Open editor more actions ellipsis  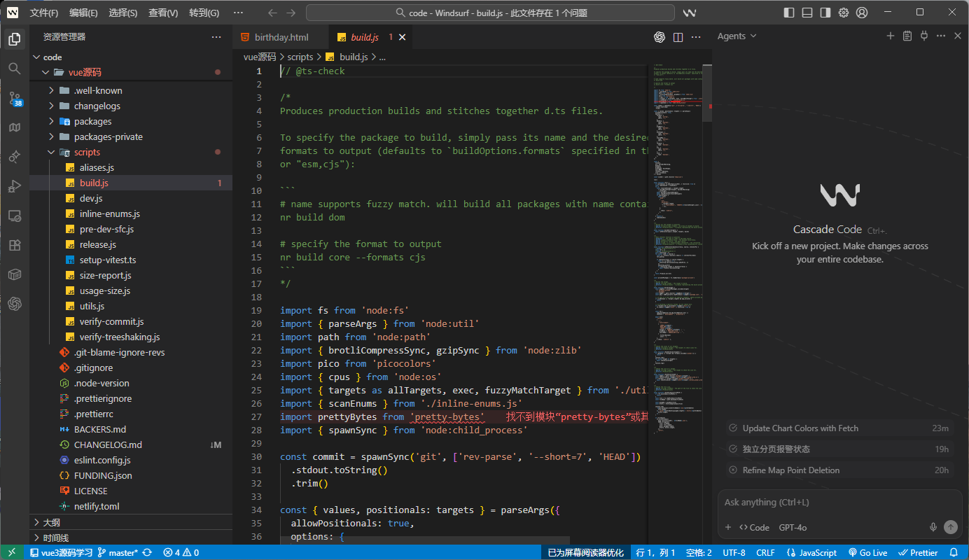tap(696, 37)
